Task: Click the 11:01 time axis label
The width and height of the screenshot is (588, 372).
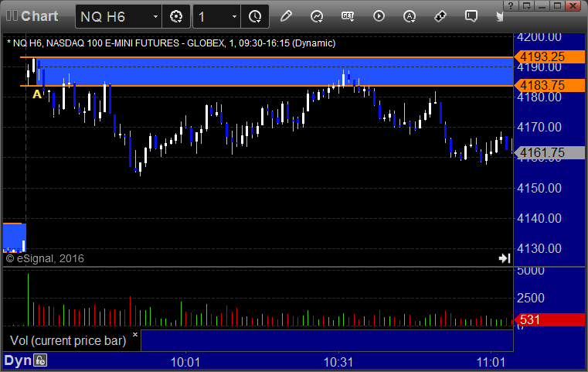Action: click(x=491, y=362)
